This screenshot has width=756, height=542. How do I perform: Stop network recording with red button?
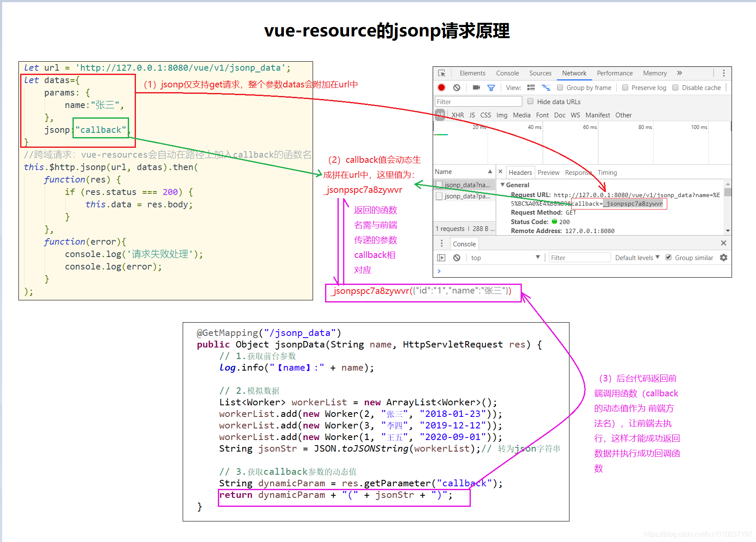click(x=441, y=87)
